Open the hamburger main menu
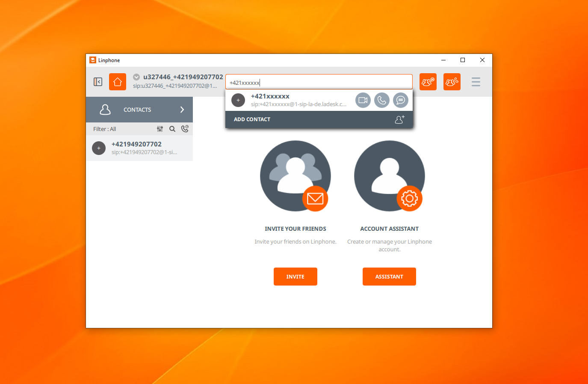This screenshot has height=384, width=588. point(476,82)
